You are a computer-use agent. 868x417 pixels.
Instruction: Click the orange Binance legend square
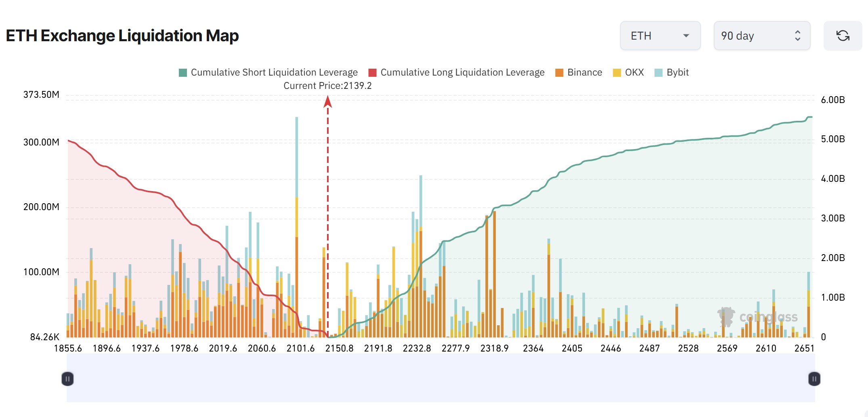pos(559,72)
